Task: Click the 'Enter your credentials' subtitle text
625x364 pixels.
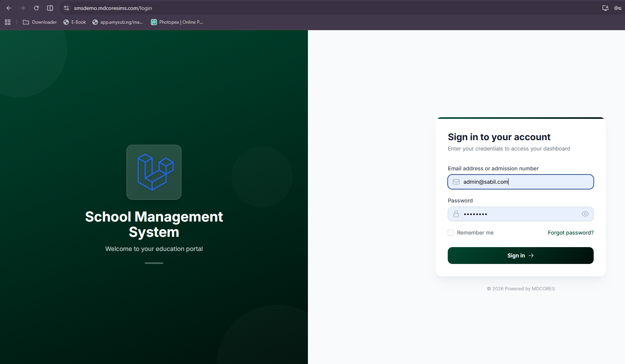Action: click(509, 149)
